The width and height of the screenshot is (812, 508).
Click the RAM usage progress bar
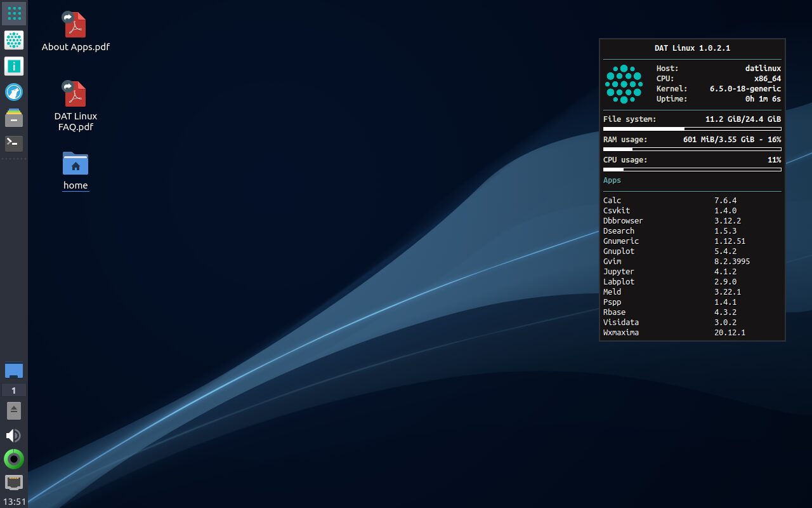(691, 149)
